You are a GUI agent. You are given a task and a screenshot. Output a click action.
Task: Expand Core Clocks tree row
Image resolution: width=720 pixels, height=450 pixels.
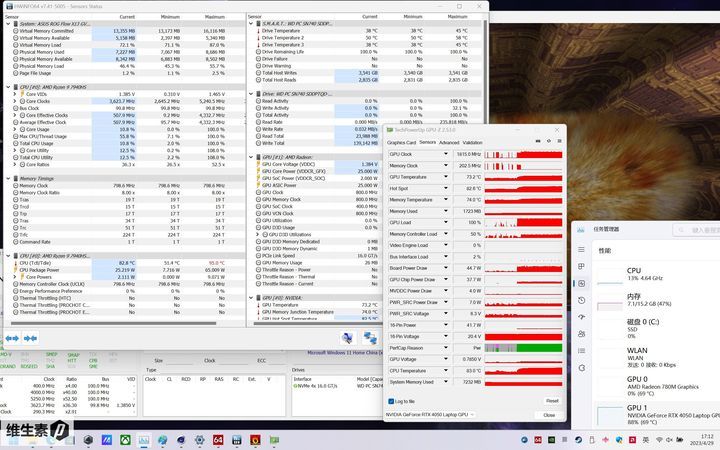tap(15, 101)
